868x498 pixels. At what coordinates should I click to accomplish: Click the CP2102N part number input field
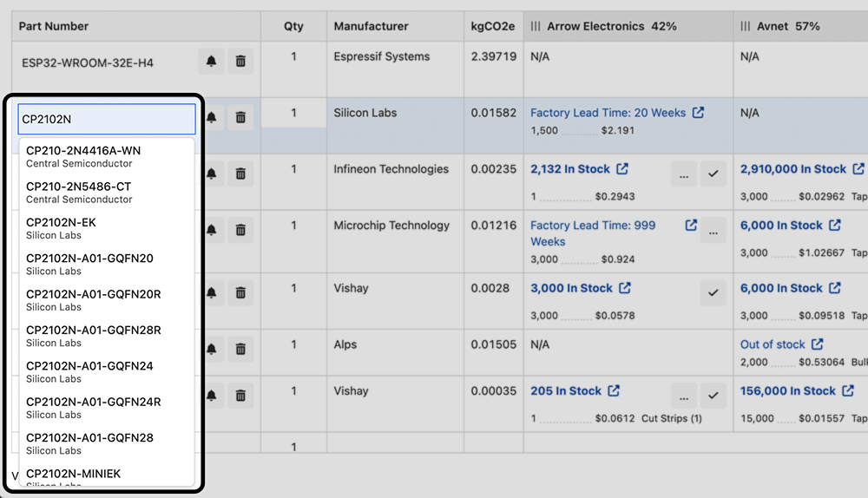point(107,119)
